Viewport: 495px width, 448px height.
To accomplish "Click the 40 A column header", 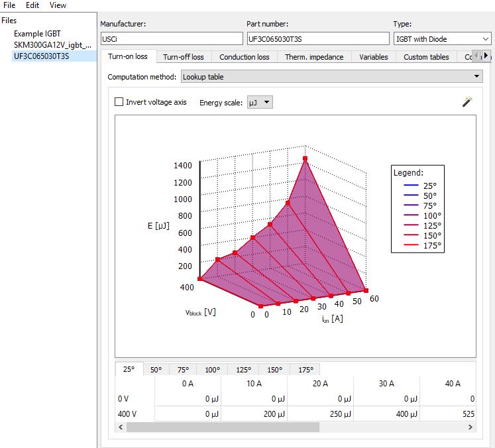I will [x=448, y=384].
